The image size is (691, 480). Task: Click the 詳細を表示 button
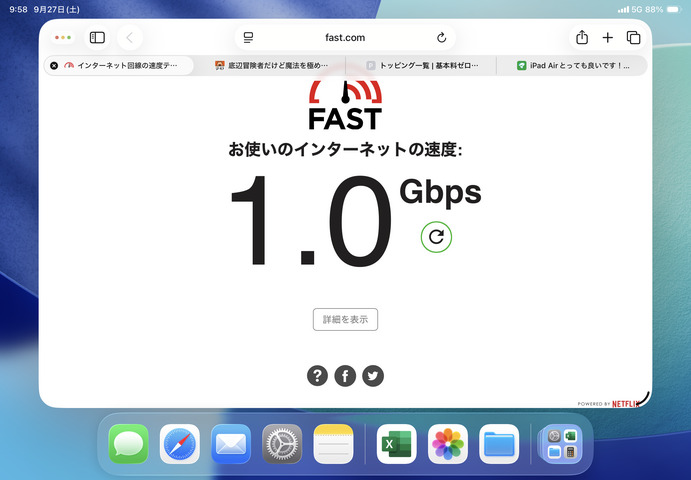[345, 320]
